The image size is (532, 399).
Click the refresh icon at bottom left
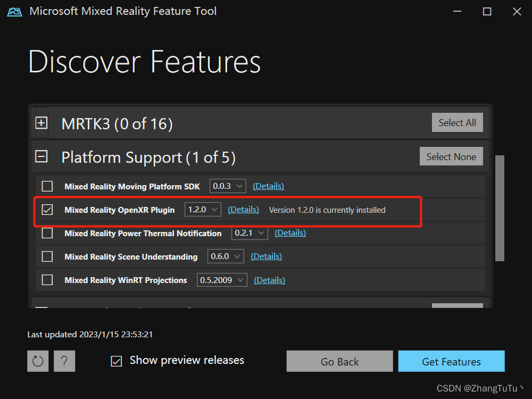[38, 361]
